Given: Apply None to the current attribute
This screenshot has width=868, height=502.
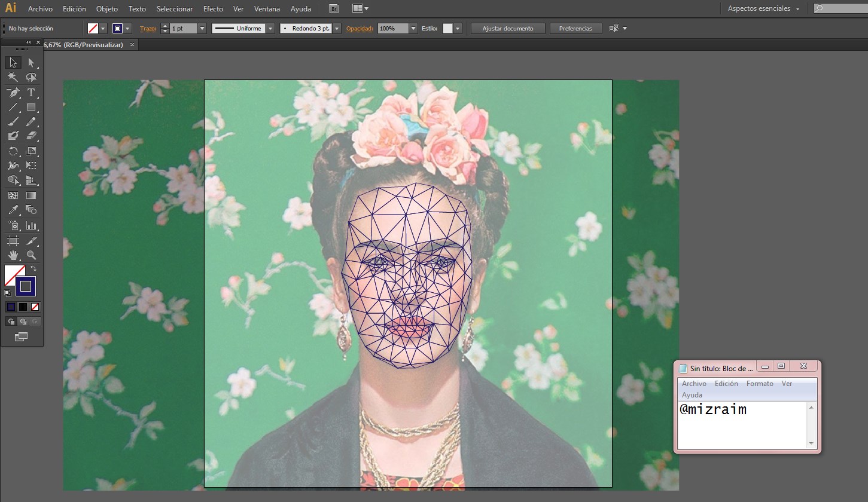Looking at the screenshot, I should coord(35,307).
